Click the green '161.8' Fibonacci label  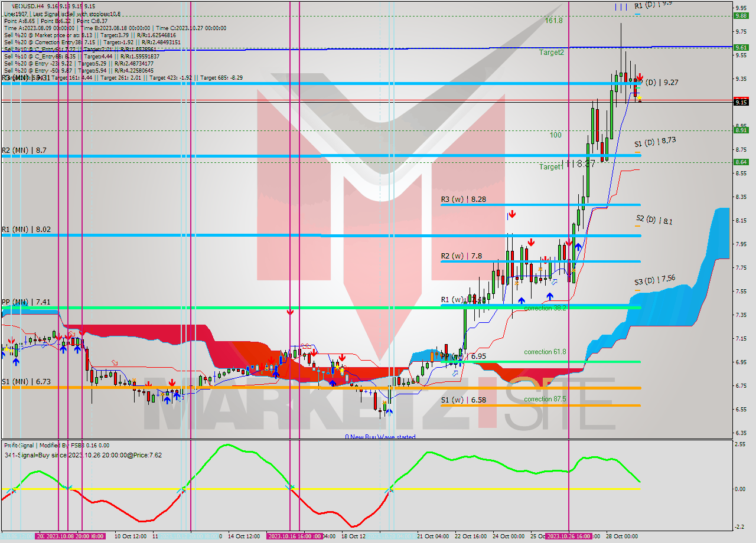tap(553, 20)
